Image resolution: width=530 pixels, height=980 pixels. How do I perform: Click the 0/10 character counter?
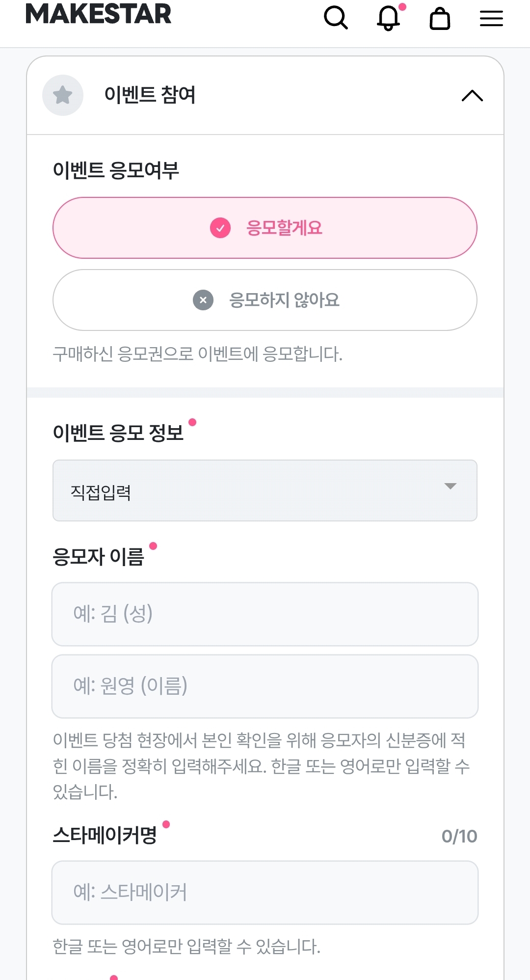pos(459,836)
